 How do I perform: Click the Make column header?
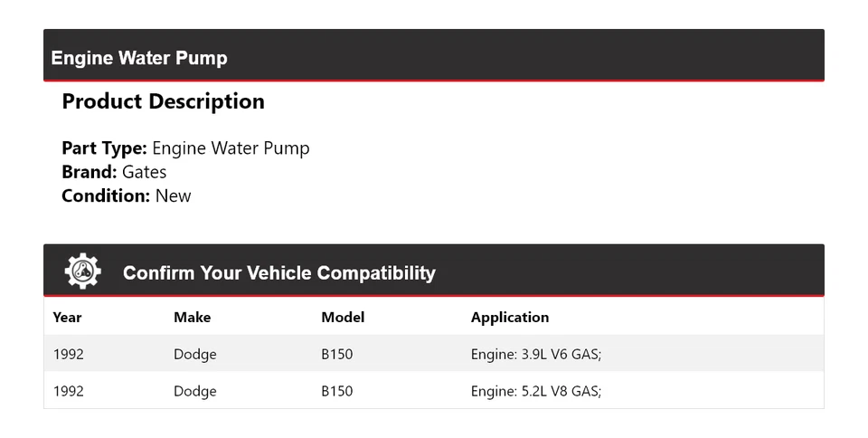pos(192,318)
